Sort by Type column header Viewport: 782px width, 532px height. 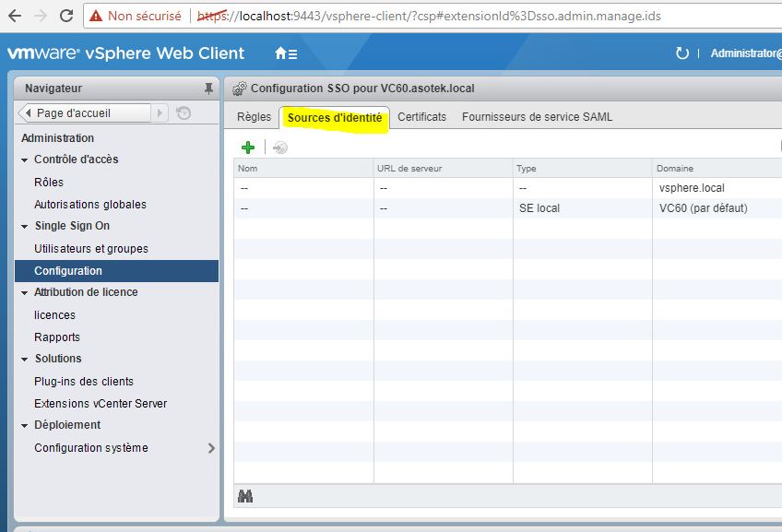[x=583, y=169]
